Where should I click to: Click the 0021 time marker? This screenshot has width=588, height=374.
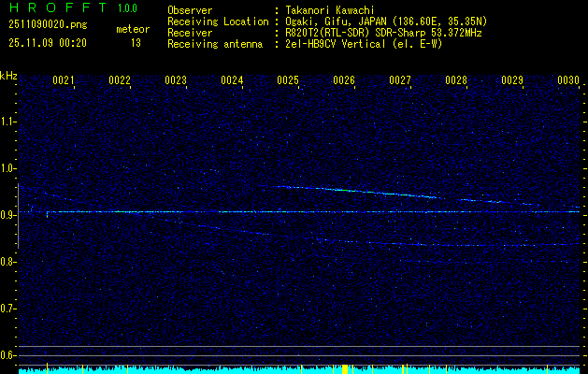click(64, 80)
